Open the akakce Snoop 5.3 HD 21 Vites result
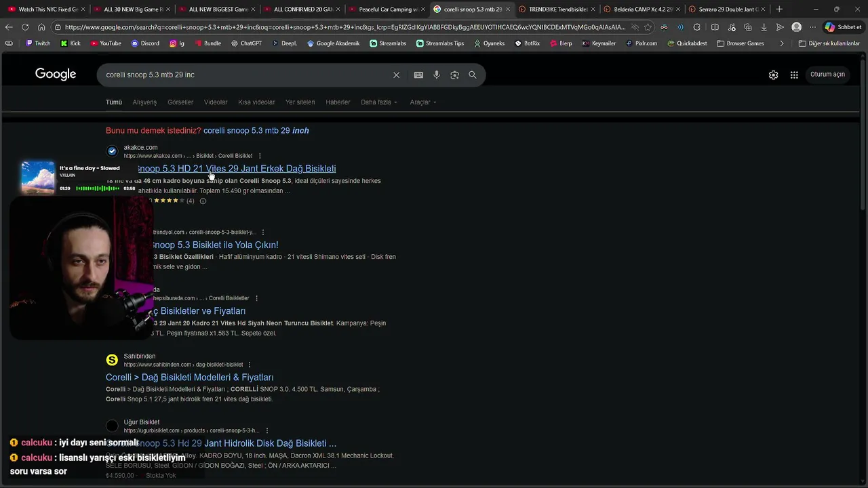868x488 pixels. (x=237, y=169)
